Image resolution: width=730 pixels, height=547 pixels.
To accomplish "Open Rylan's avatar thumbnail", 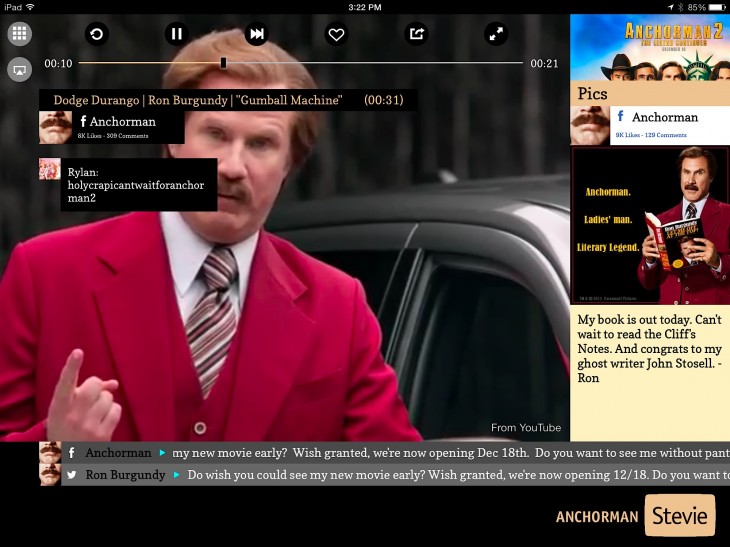I will tap(50, 169).
